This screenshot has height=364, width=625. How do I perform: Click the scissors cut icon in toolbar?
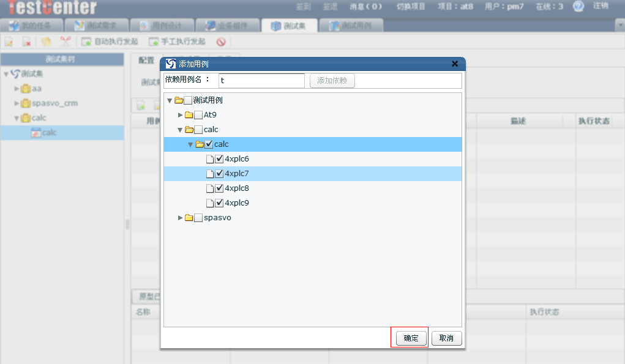pyautogui.click(x=65, y=42)
